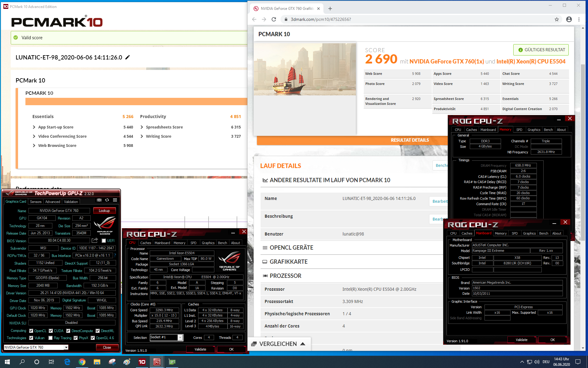
Task: Open Task View on the taskbar
Action: click(51, 362)
